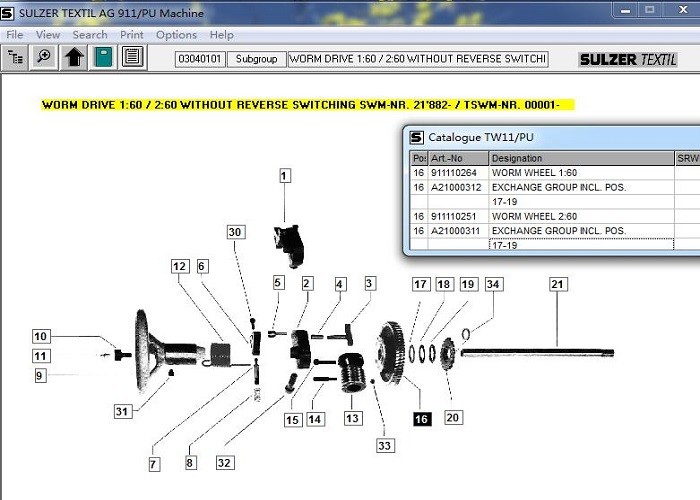Select position label 17 in diagram
The width and height of the screenshot is (700, 500).
(421, 284)
